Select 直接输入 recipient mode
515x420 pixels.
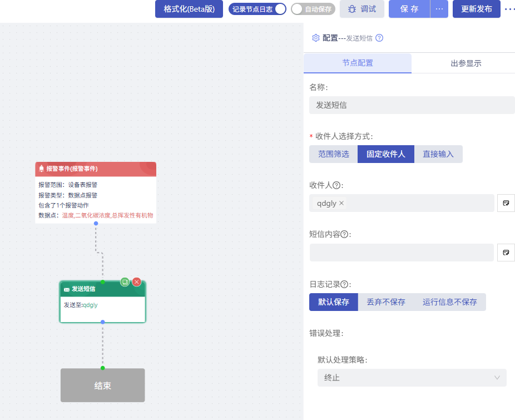click(438, 154)
